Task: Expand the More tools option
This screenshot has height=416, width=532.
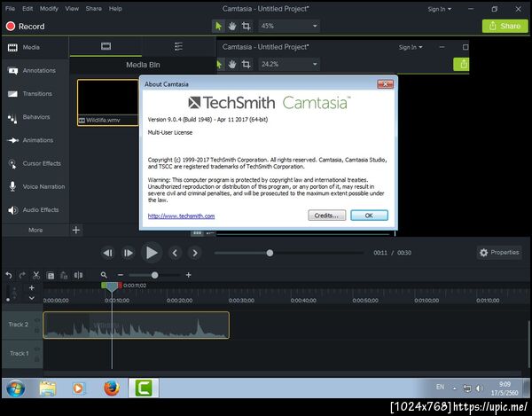Action: pos(35,230)
